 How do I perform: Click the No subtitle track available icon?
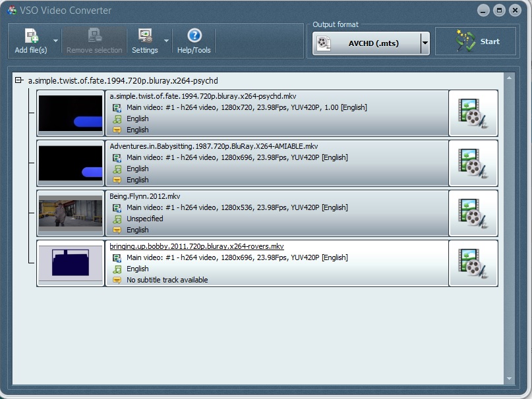(117, 280)
